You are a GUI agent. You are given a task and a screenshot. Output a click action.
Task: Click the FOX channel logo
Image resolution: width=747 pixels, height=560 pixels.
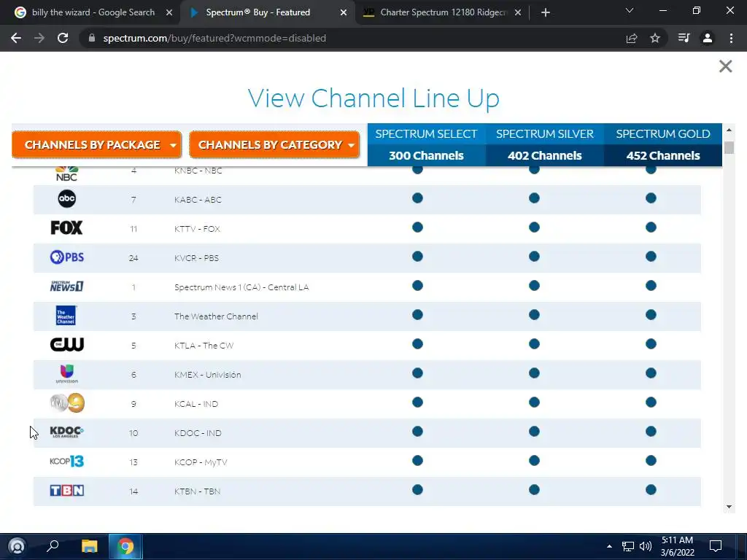pos(66,227)
